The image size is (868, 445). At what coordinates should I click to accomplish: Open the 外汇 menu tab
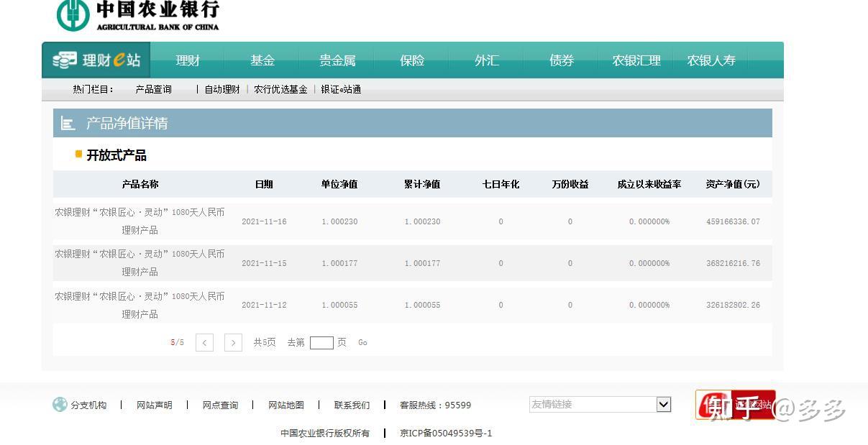(x=487, y=60)
